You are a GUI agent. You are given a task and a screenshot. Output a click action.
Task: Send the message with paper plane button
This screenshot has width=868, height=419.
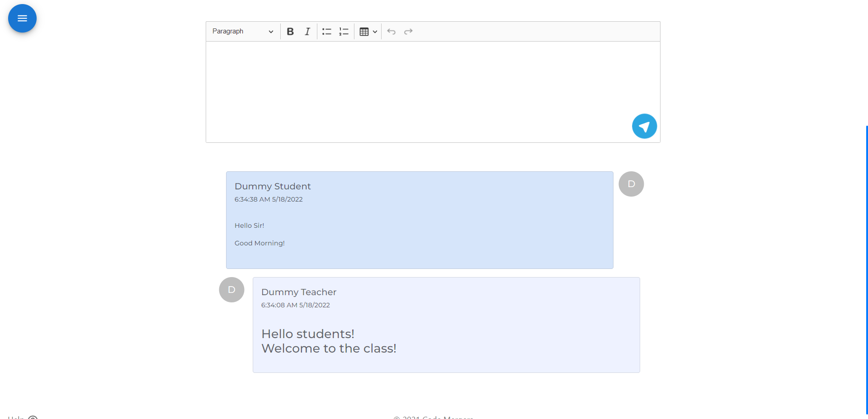pyautogui.click(x=644, y=126)
